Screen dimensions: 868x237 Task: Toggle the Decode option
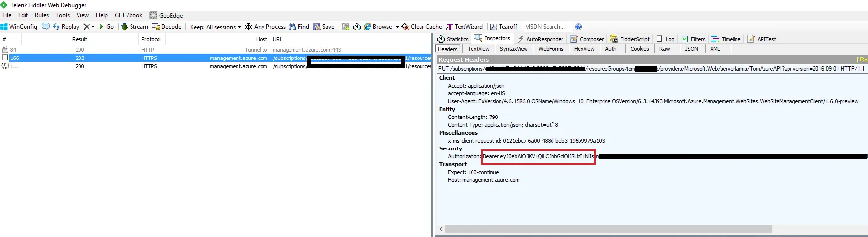167,27
